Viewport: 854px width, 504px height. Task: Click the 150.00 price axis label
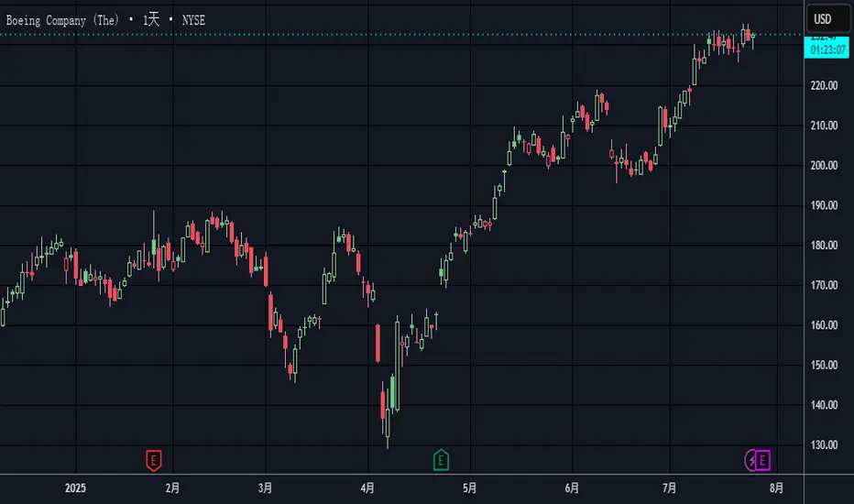coord(824,365)
